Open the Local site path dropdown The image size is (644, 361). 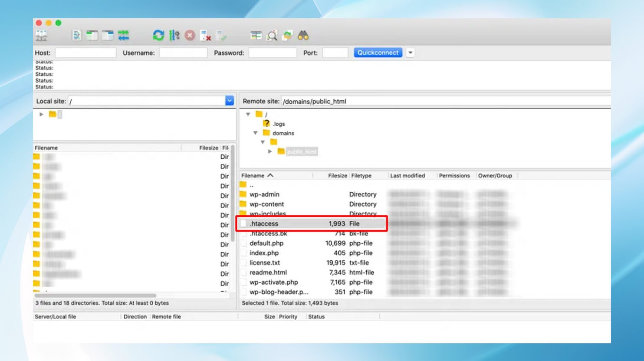click(x=230, y=101)
